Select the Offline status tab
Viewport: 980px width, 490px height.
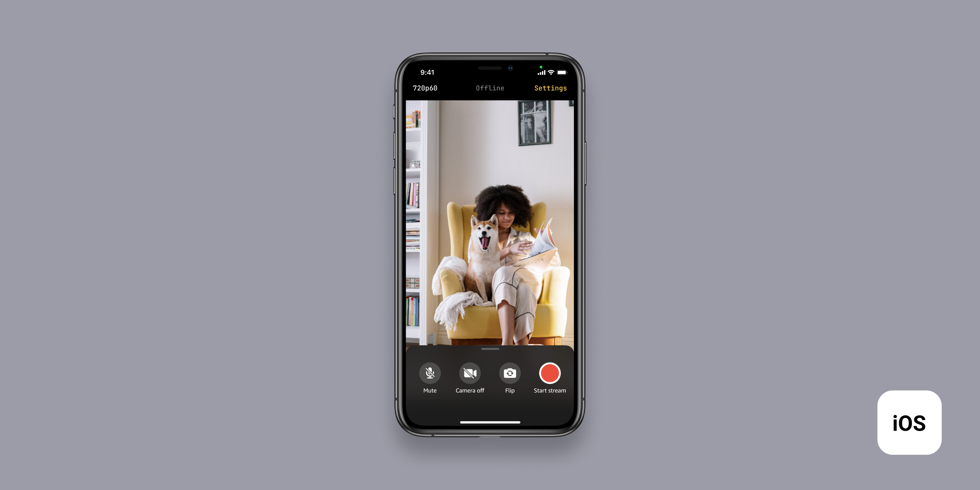point(490,88)
